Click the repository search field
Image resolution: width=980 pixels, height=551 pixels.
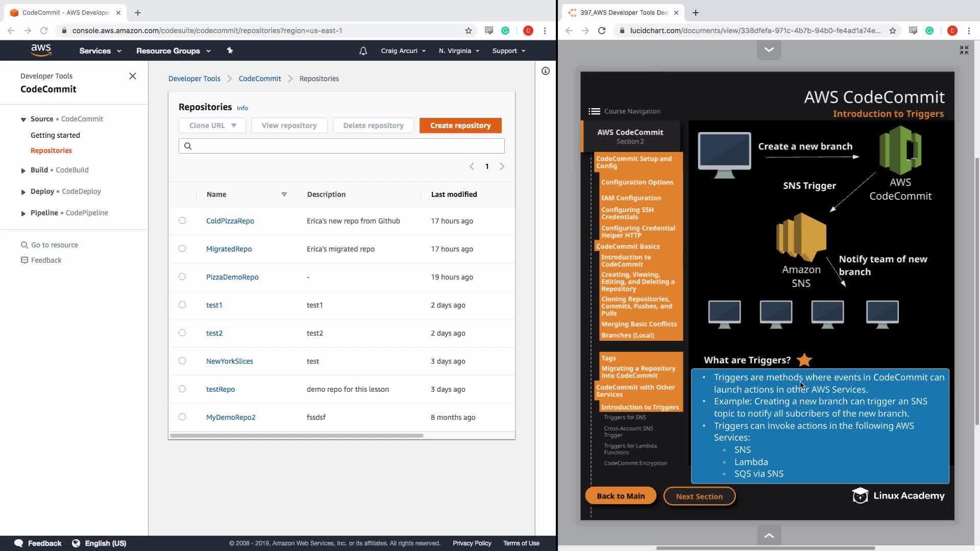[342, 146]
